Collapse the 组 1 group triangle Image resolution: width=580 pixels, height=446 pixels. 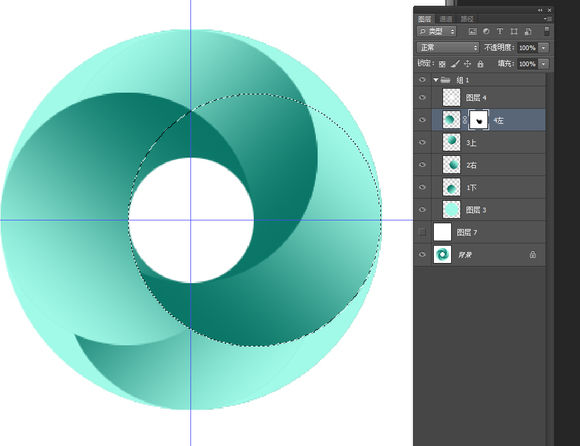click(436, 80)
